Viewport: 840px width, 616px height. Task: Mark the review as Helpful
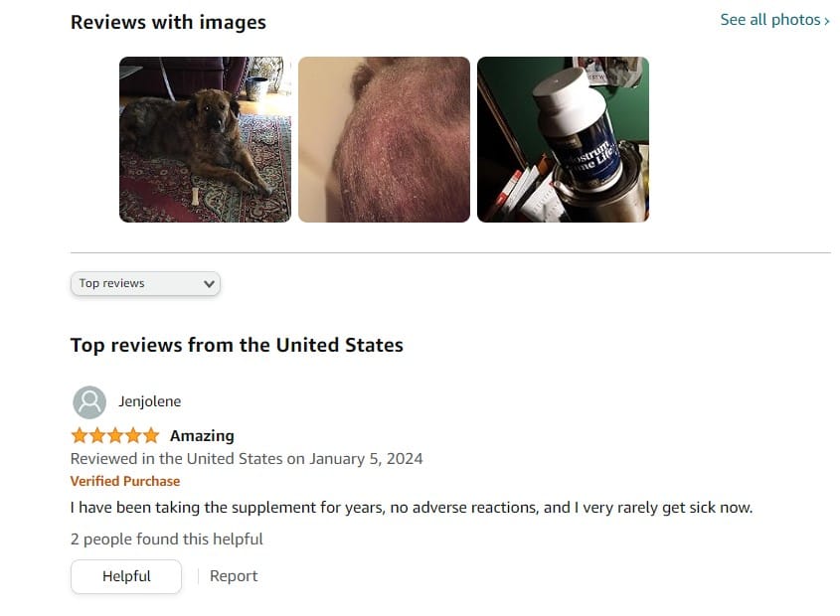[x=126, y=576]
